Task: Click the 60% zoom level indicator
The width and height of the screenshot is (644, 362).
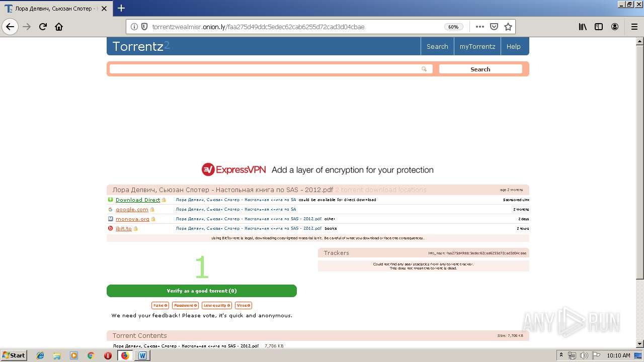Action: point(453,27)
